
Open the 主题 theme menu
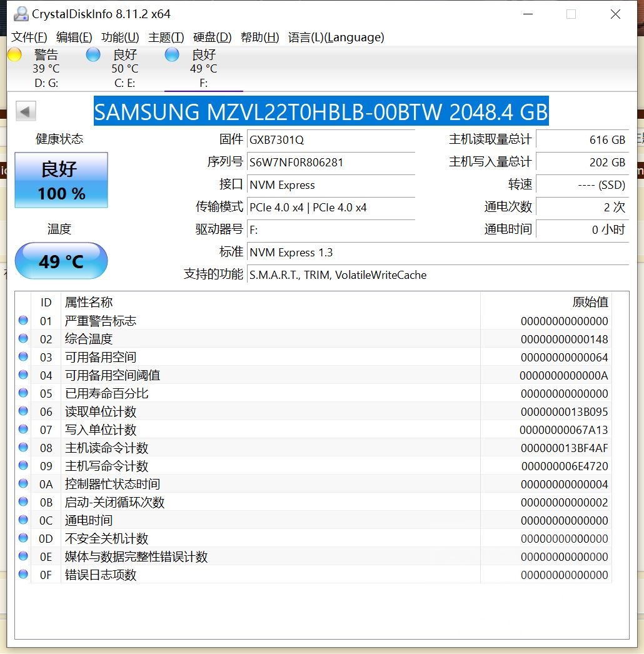(165, 38)
